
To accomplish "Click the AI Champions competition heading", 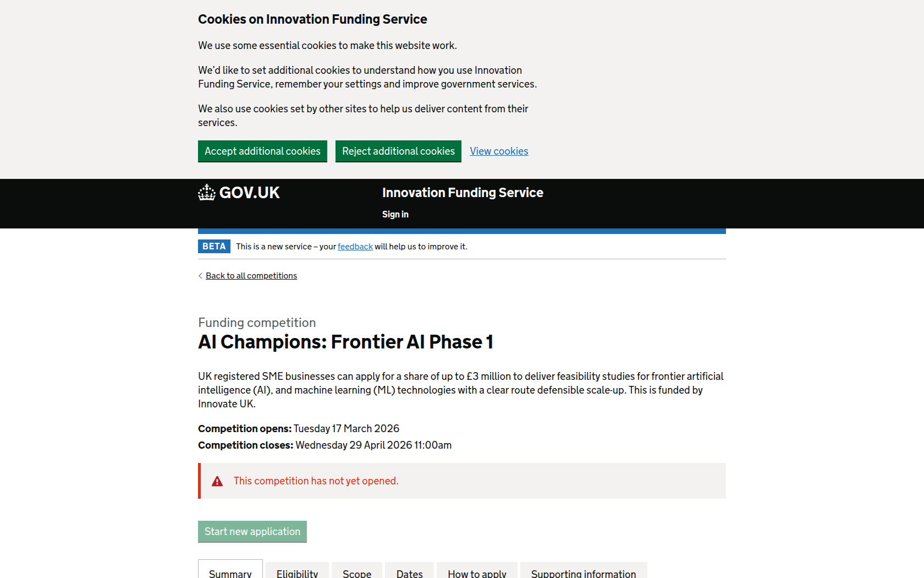I will 345,342.
